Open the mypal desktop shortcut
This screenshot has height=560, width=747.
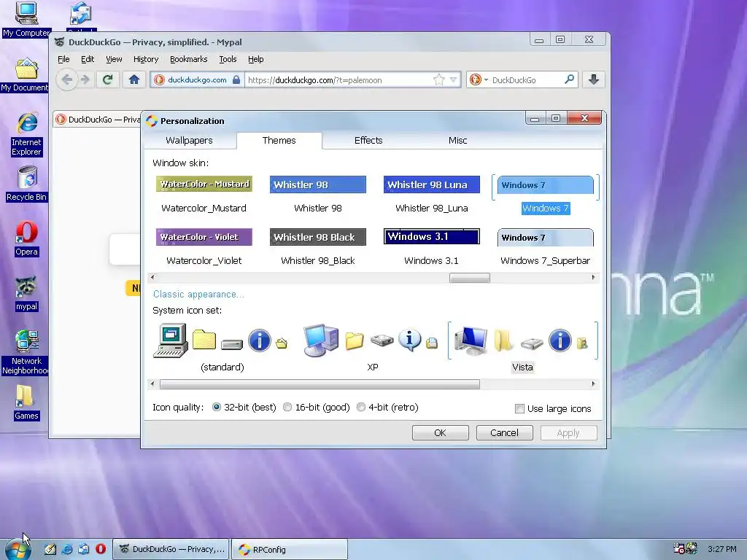[x=27, y=293]
